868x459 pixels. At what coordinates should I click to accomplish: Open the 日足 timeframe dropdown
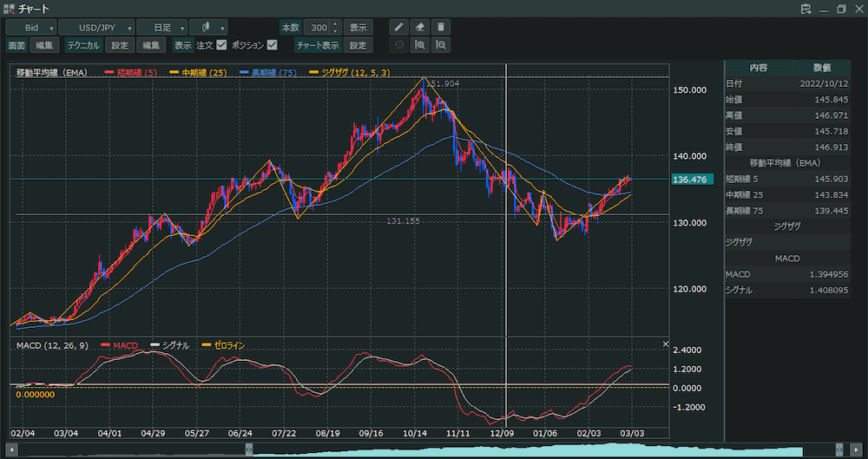click(162, 27)
